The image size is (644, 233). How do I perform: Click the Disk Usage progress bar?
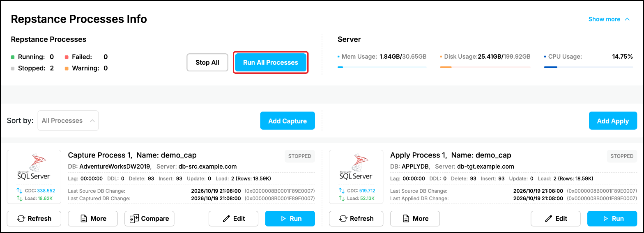point(485,67)
